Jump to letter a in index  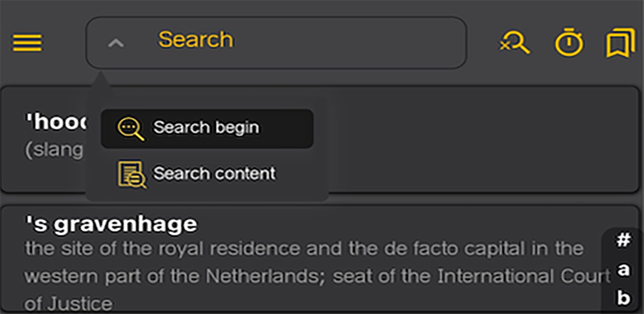(623, 270)
